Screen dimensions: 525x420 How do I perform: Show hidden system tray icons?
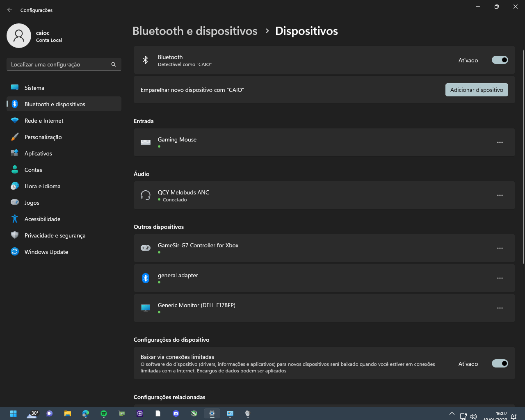pos(452,413)
